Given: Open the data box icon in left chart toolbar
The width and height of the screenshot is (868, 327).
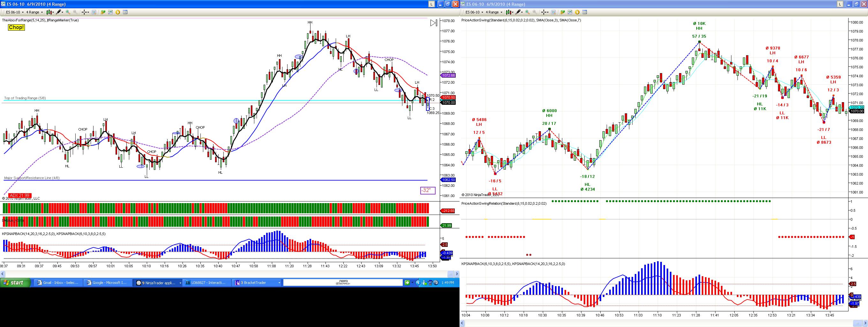Looking at the screenshot, I should [x=125, y=12].
